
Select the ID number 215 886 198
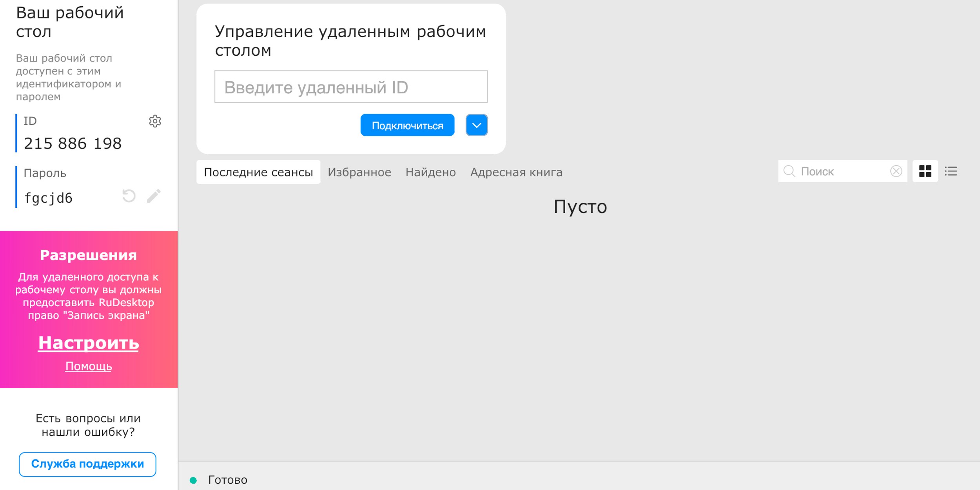click(73, 143)
